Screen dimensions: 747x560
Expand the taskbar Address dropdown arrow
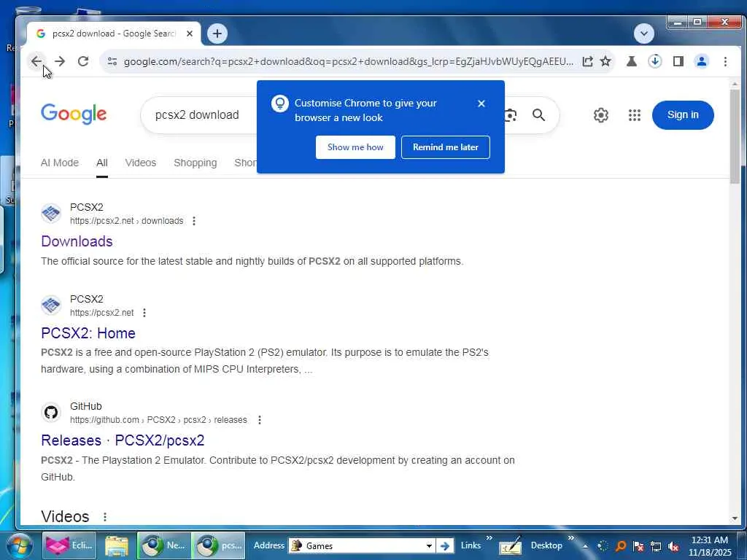coord(429,545)
